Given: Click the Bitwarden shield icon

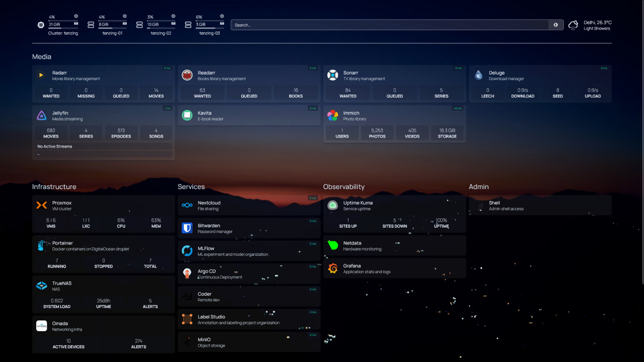Looking at the screenshot, I should pos(187,228).
